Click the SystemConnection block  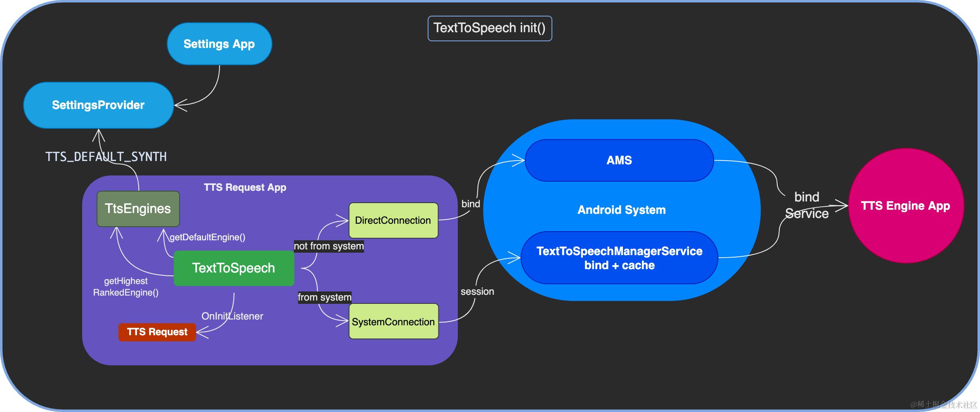(x=393, y=322)
